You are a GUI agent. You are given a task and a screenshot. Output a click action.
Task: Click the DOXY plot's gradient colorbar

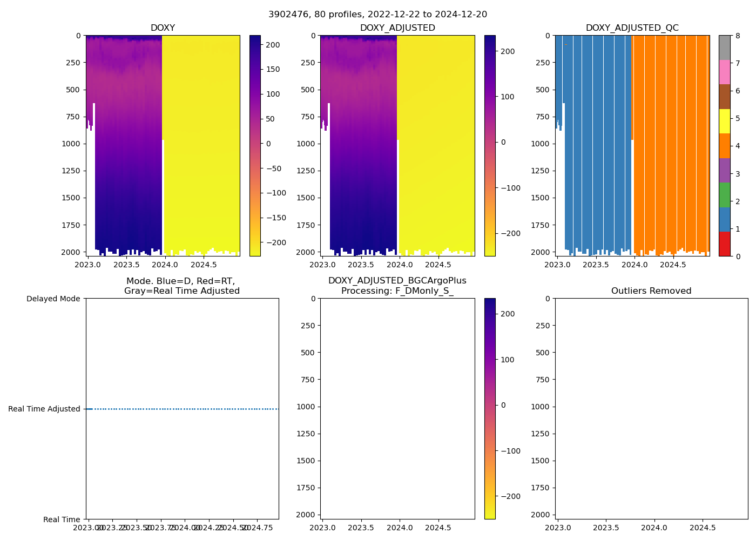[255, 146]
